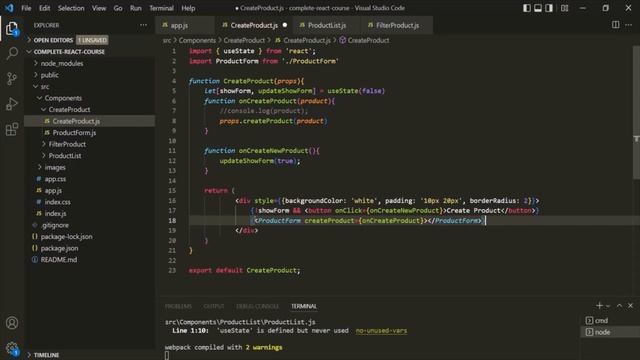Add a new terminal with plus icon
This screenshot has width=640, height=360.
click(599, 305)
